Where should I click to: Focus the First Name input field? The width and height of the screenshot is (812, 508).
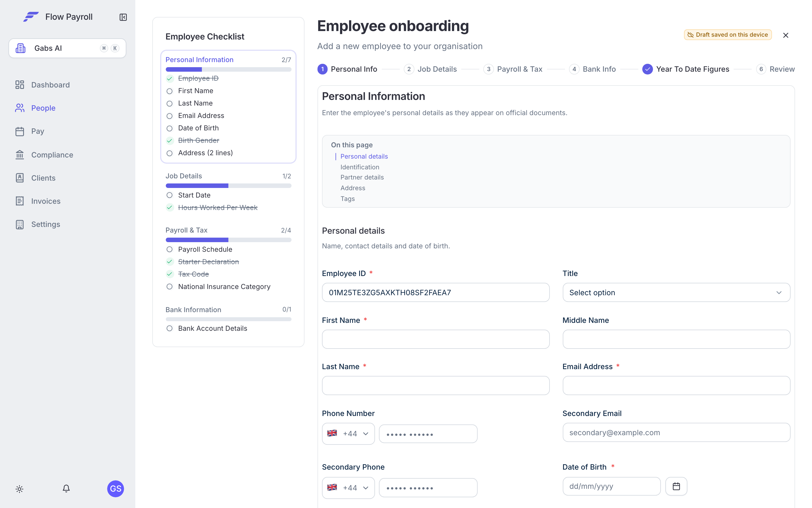point(436,339)
